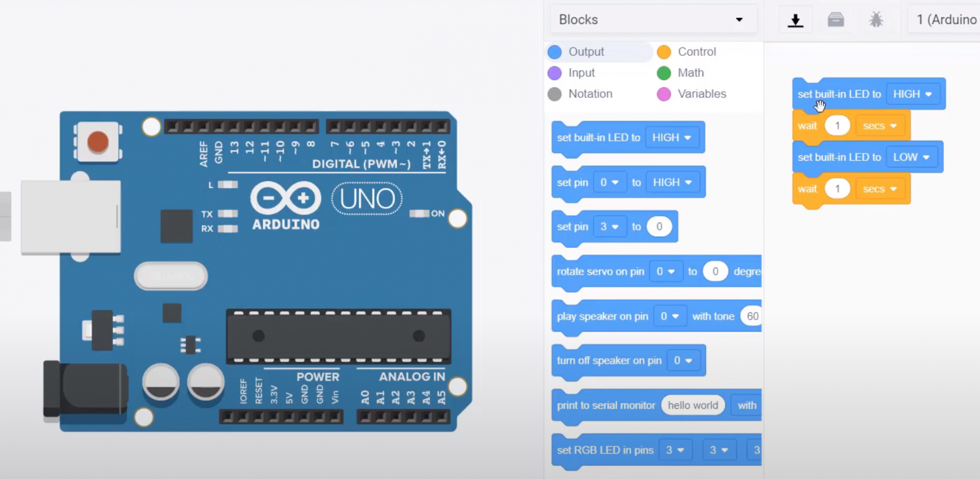Click the set pin 3 block
This screenshot has height=479, width=980.
click(572, 226)
